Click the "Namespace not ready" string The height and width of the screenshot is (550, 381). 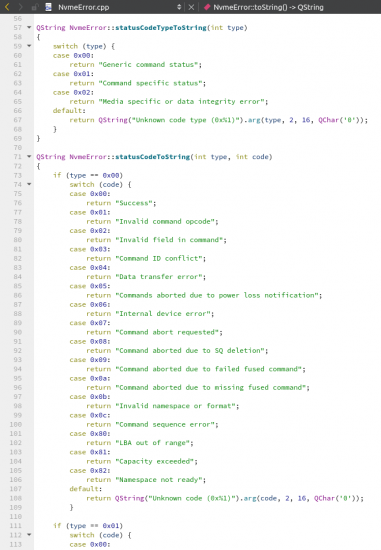click(159, 479)
